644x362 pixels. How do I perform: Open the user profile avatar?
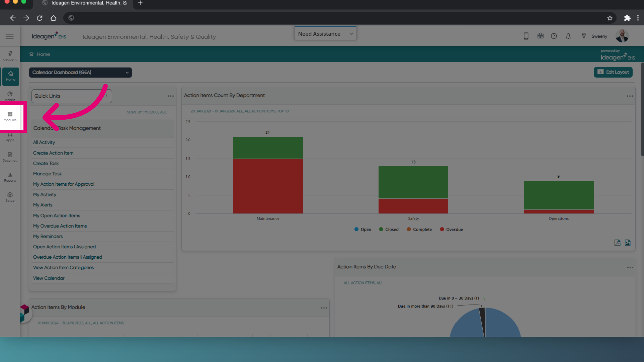(622, 36)
